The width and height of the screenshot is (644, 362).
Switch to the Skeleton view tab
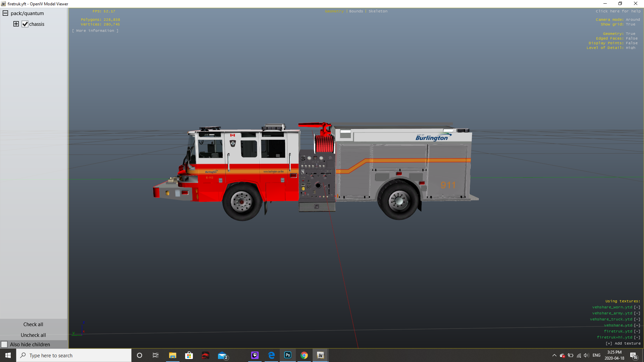click(x=378, y=11)
